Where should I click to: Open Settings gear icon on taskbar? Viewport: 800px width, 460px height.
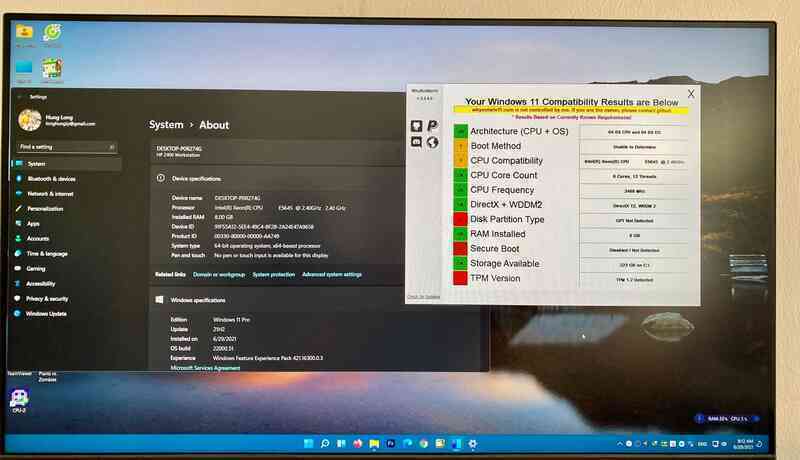pos(472,444)
